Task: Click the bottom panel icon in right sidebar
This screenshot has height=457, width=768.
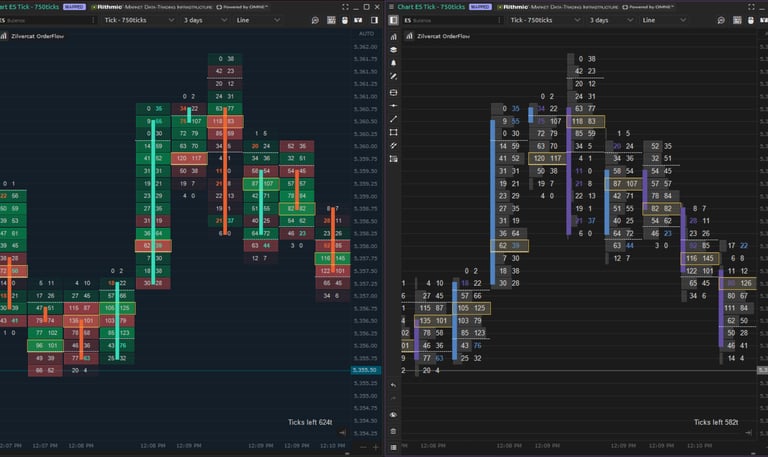Action: 393,447
